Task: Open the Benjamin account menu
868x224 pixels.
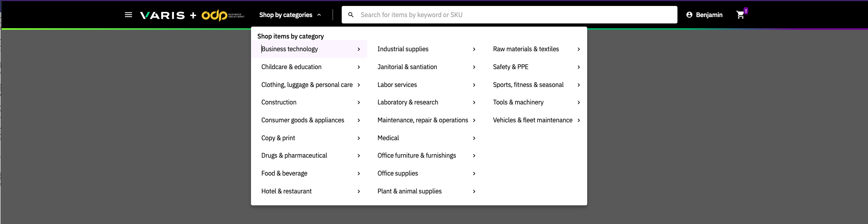Action: [x=705, y=15]
